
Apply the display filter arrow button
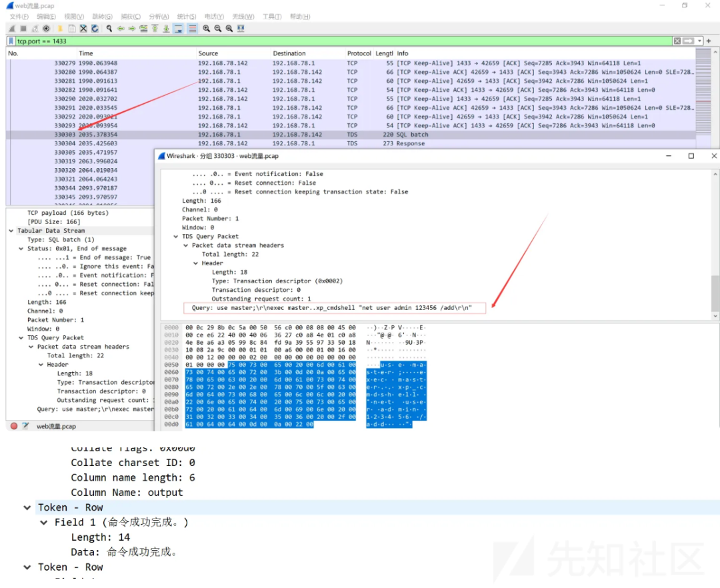pyautogui.click(x=688, y=41)
